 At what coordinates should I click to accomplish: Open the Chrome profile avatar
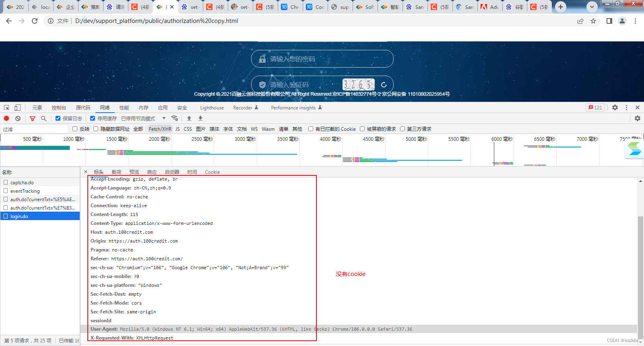[622, 21]
